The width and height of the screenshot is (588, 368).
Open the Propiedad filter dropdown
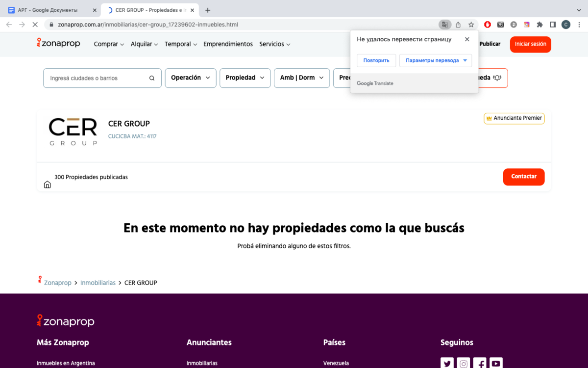click(x=245, y=78)
